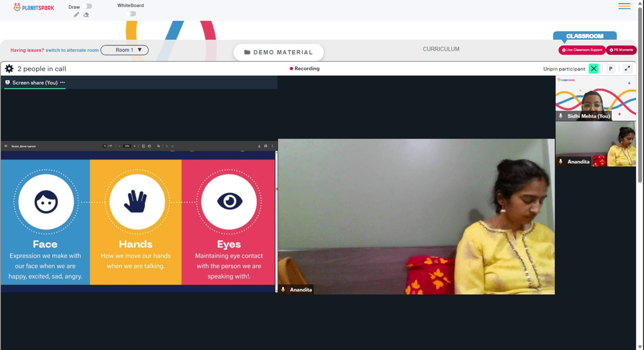
Task: Follow switch to alternate room link
Action: click(72, 50)
